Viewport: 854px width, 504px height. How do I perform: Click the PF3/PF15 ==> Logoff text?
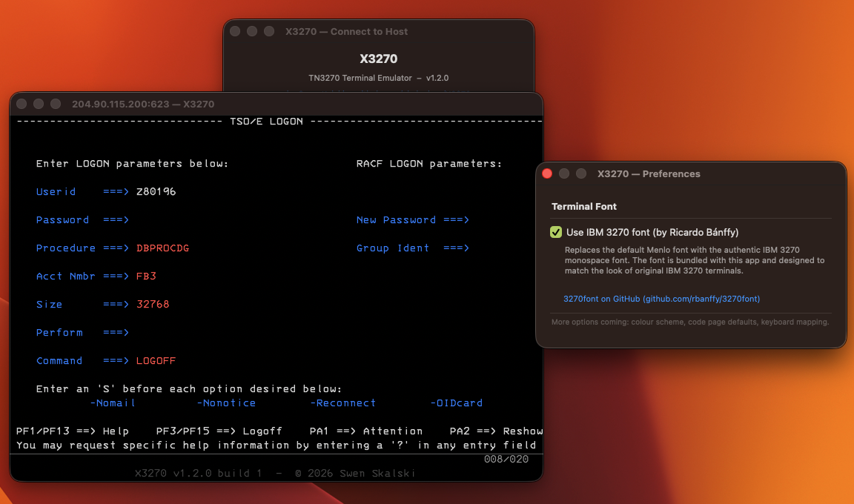click(x=219, y=431)
